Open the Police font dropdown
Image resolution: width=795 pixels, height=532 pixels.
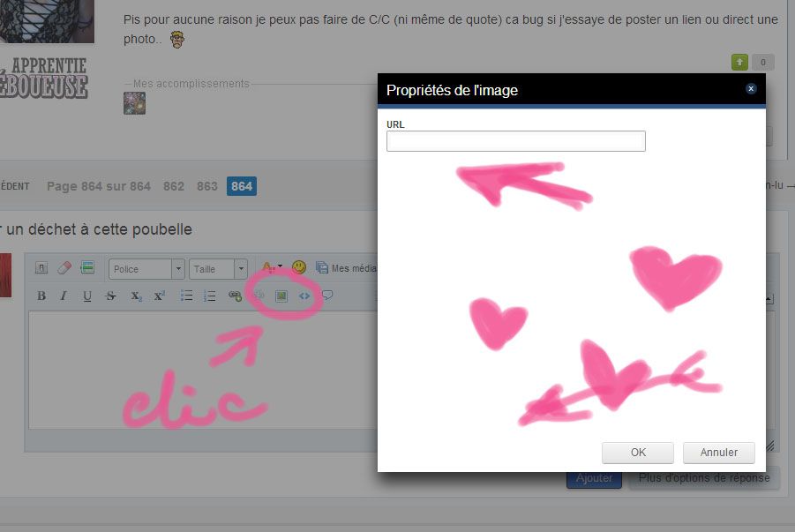(146, 269)
